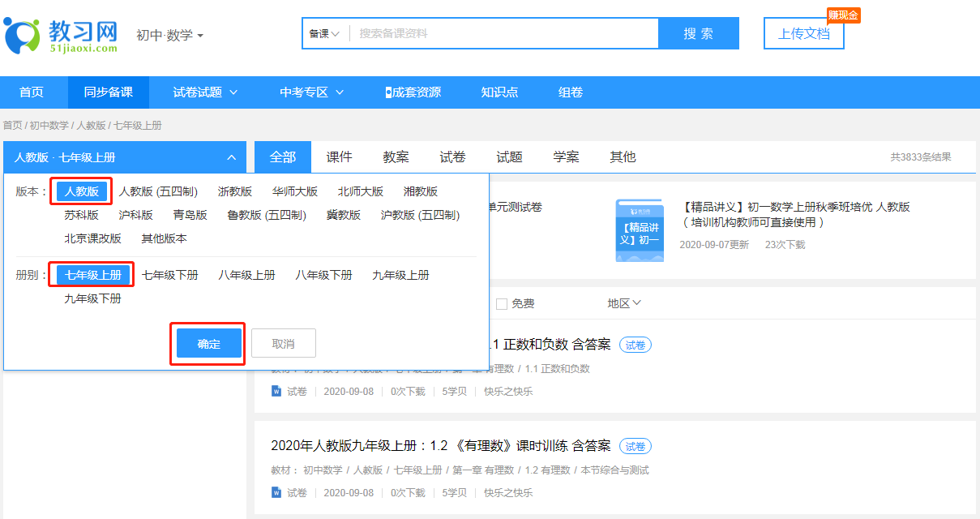Screen dimensions: 980x519
Task: Open the 【精品讲义】初一数学上册 title link
Action: tap(797, 214)
